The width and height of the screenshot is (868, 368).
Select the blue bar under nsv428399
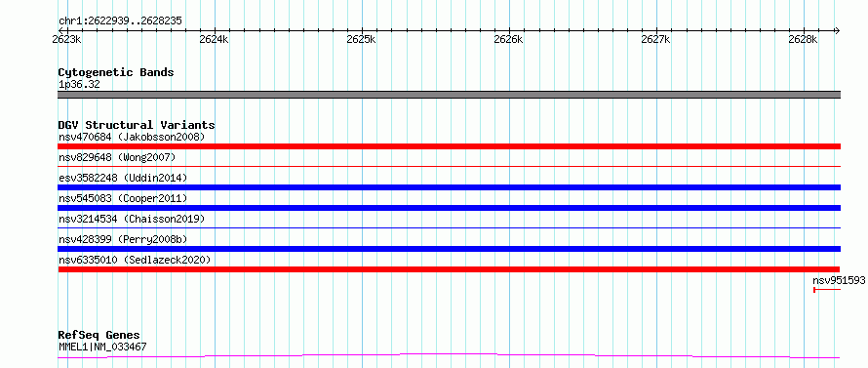click(x=450, y=249)
